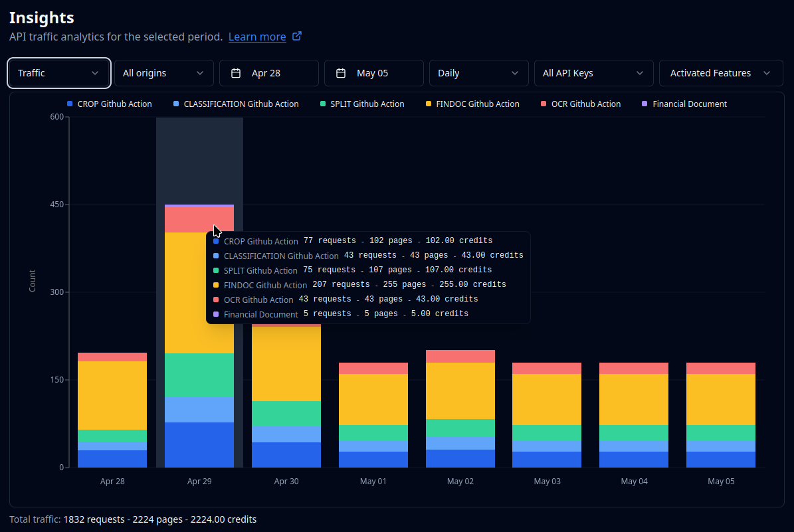The image size is (794, 532).
Task: Click the Apr 29 bar's green SPLIT segment
Action: [x=199, y=375]
